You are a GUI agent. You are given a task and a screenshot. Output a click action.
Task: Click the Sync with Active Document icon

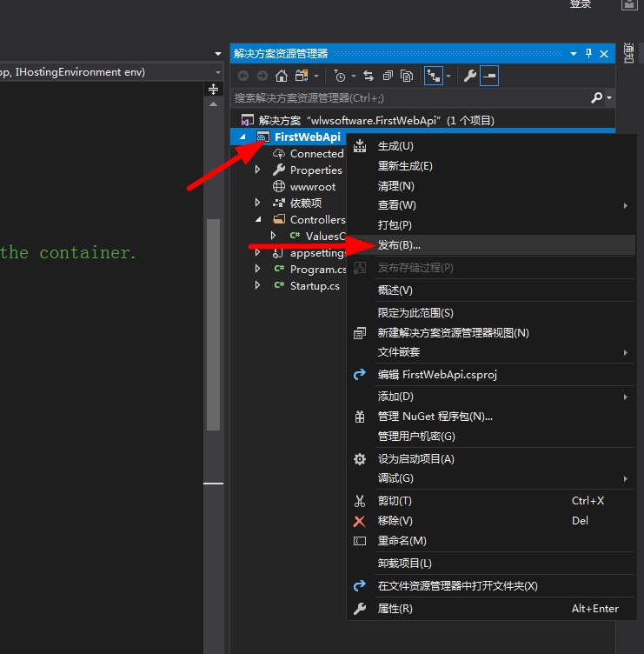pyautogui.click(x=368, y=76)
